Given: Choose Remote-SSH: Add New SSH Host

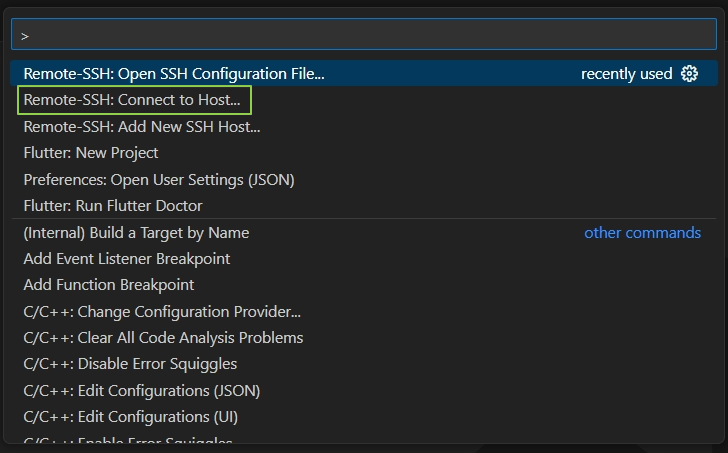Looking at the screenshot, I should point(364,126).
